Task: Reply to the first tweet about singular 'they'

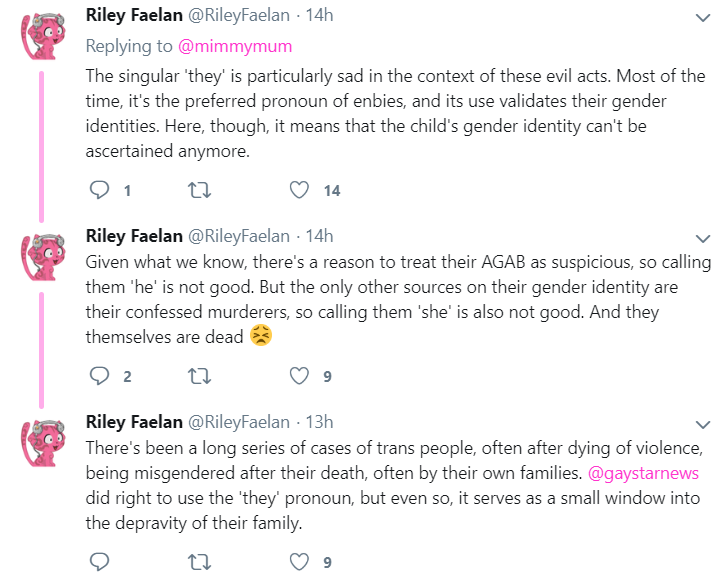Action: pos(99,190)
